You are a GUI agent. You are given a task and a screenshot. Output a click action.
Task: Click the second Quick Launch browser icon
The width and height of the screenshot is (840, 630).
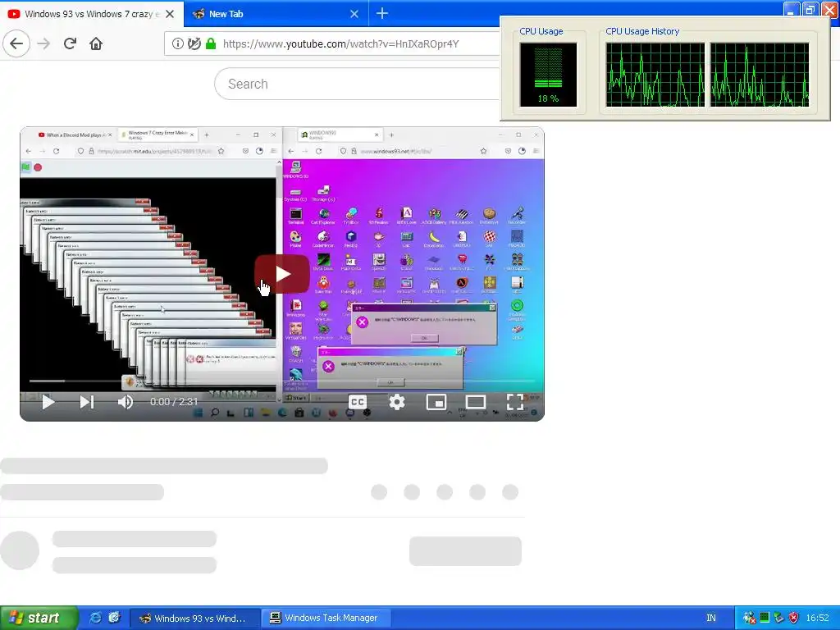[115, 618]
